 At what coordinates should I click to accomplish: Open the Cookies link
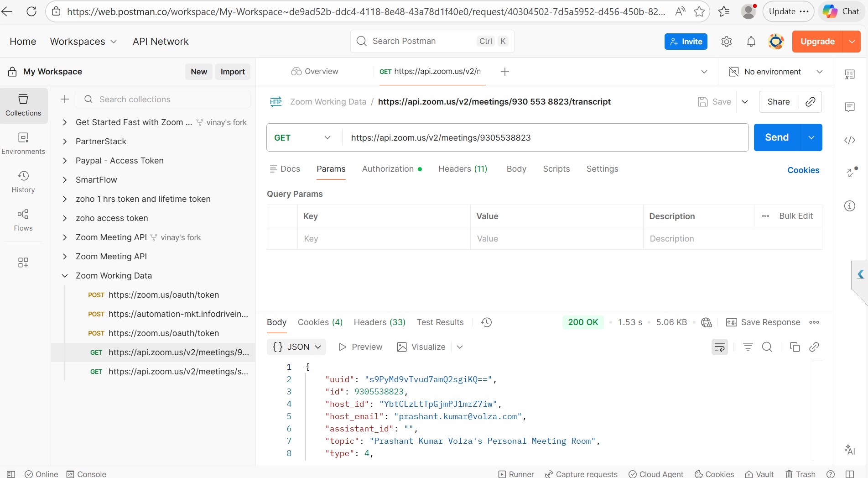(x=803, y=170)
